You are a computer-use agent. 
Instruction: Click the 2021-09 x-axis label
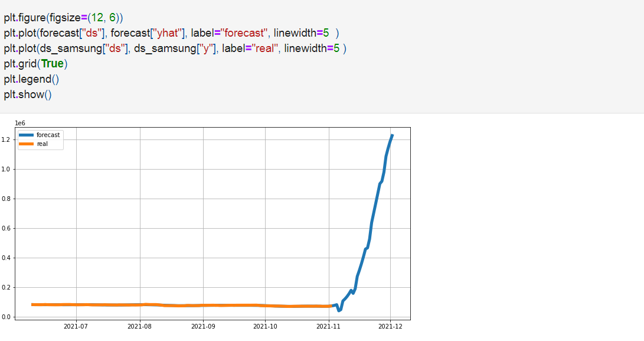[203, 327]
